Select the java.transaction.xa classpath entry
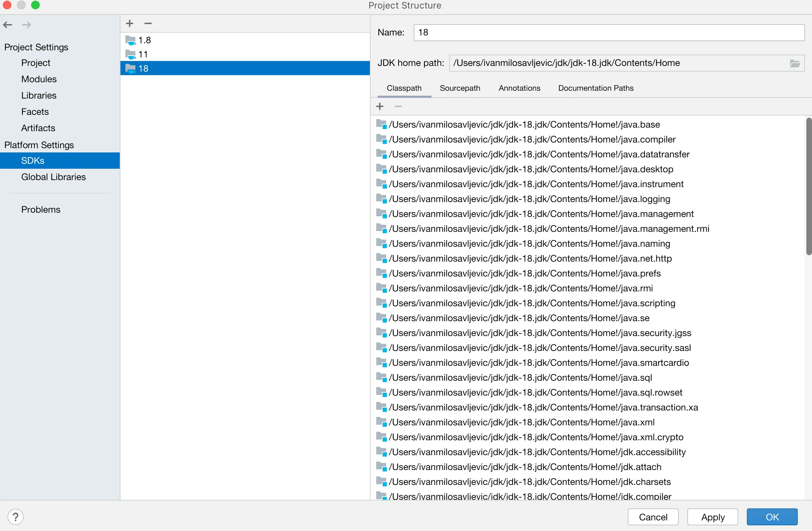The height and width of the screenshot is (531, 812). (x=588, y=407)
